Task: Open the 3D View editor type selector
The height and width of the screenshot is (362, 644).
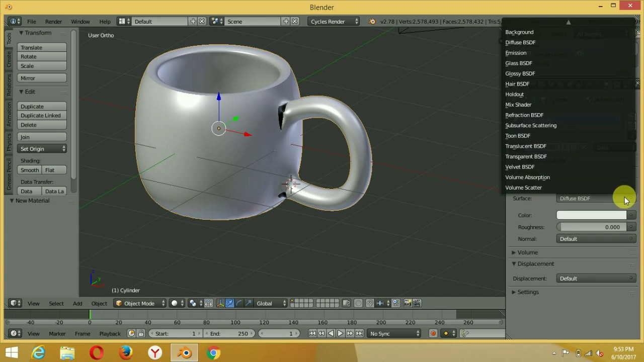Action: pyautogui.click(x=15, y=303)
